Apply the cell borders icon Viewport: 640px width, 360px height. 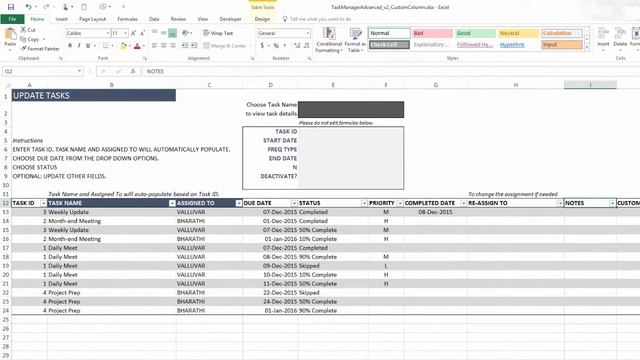coord(105,45)
